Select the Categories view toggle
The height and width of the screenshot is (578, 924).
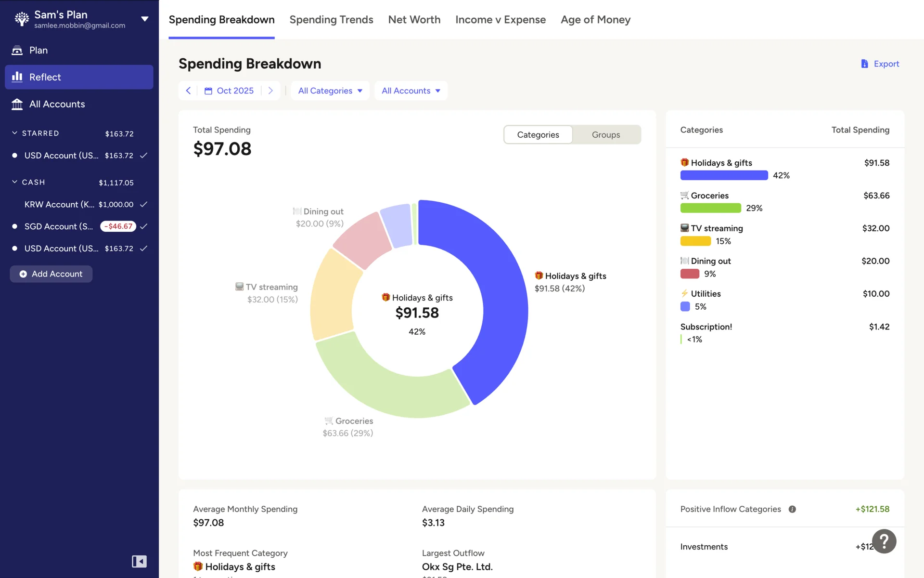(538, 135)
